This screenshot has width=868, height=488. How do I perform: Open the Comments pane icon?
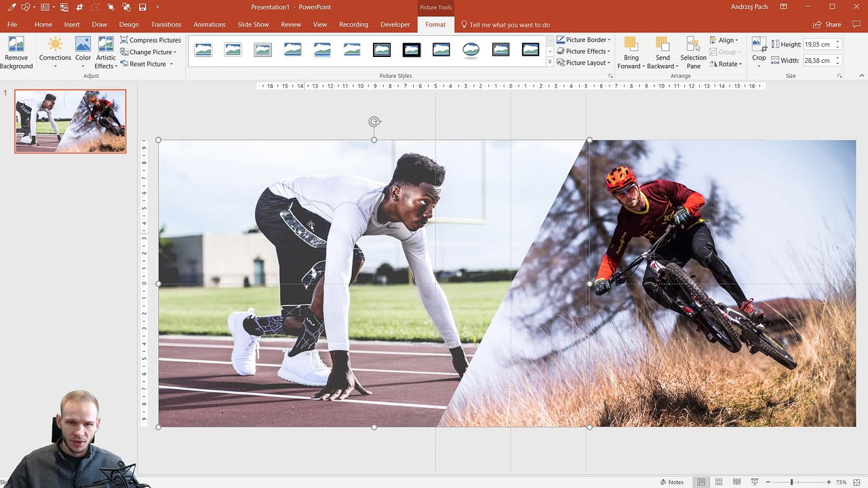(856, 24)
